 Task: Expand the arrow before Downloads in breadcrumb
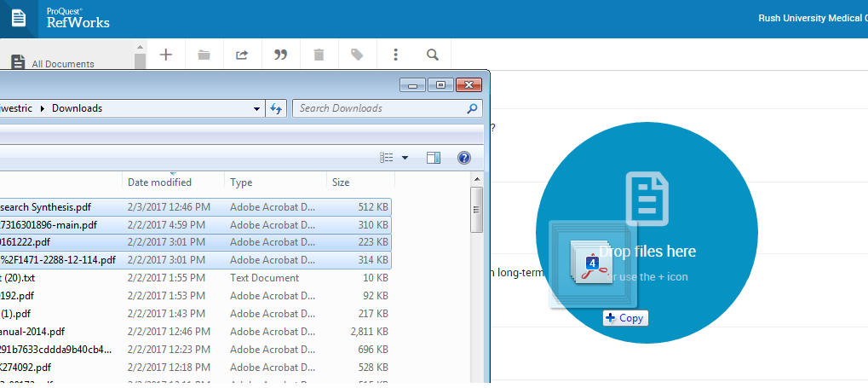[x=43, y=108]
